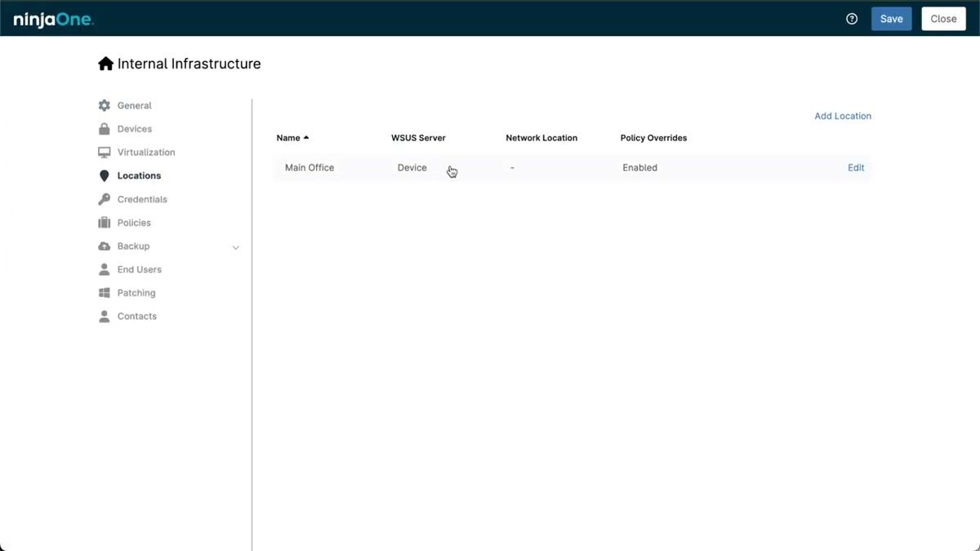Open the General settings gear icon
Viewport: 980px width, 551px height.
pyautogui.click(x=104, y=105)
